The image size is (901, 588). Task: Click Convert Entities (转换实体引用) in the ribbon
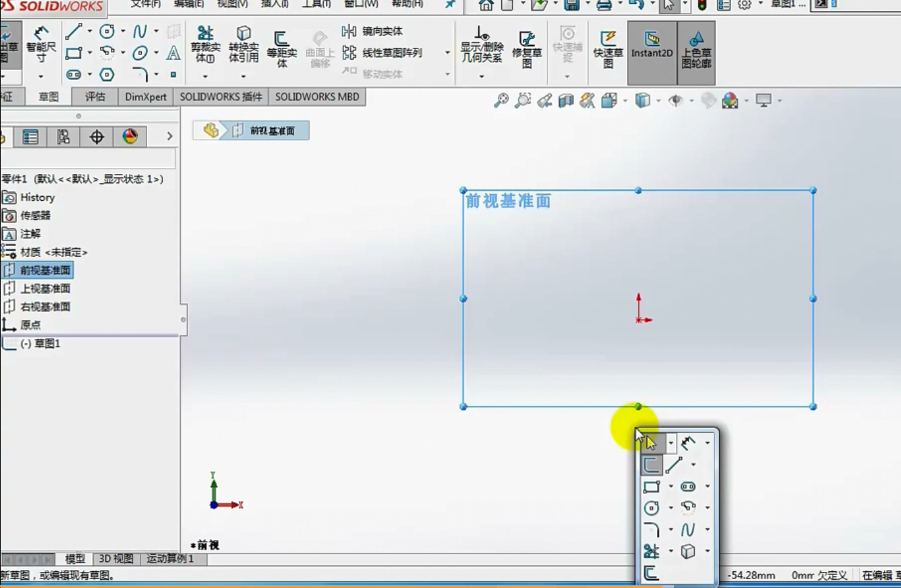[243, 44]
